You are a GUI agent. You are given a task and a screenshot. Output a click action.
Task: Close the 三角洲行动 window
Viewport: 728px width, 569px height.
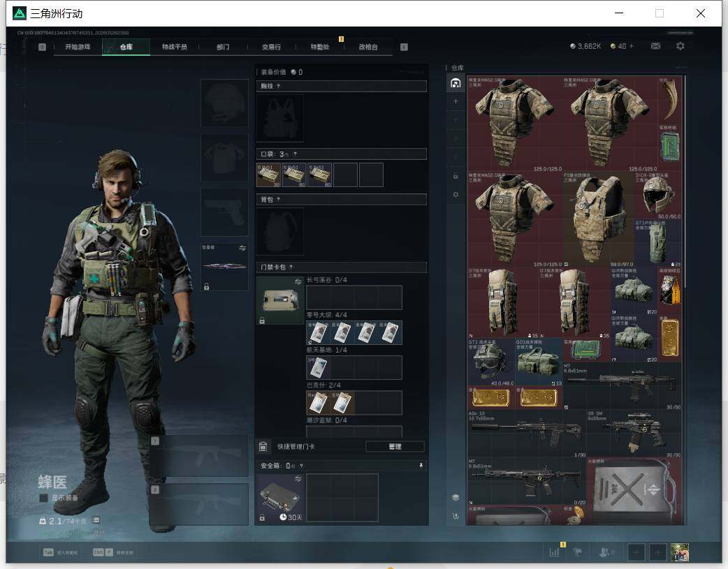point(701,13)
